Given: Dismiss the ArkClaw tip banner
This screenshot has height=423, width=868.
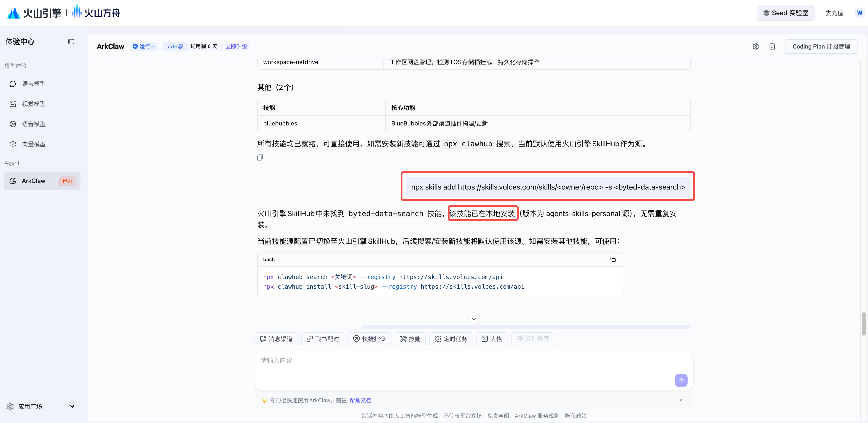Looking at the screenshot, I should pyautogui.click(x=680, y=400).
